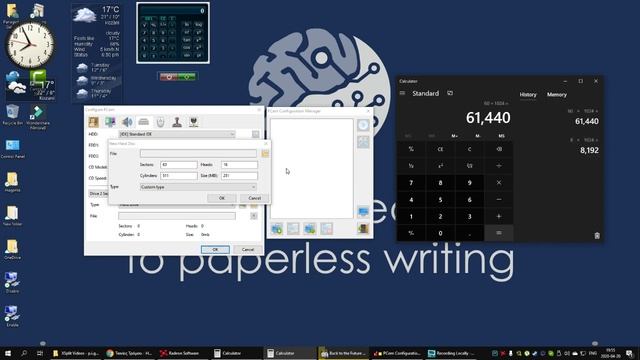Open the Machine tab in Configure PCem
This screenshot has width=640, height=360.
pos(93,122)
